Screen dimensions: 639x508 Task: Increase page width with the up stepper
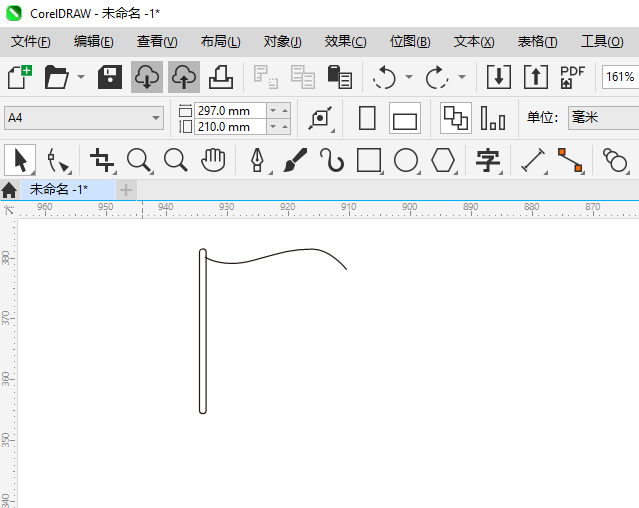pos(285,110)
